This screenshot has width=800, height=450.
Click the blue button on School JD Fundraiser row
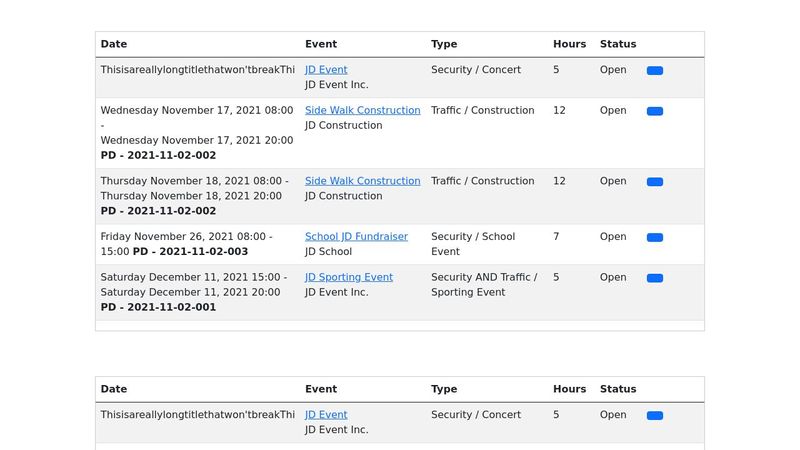click(x=655, y=238)
